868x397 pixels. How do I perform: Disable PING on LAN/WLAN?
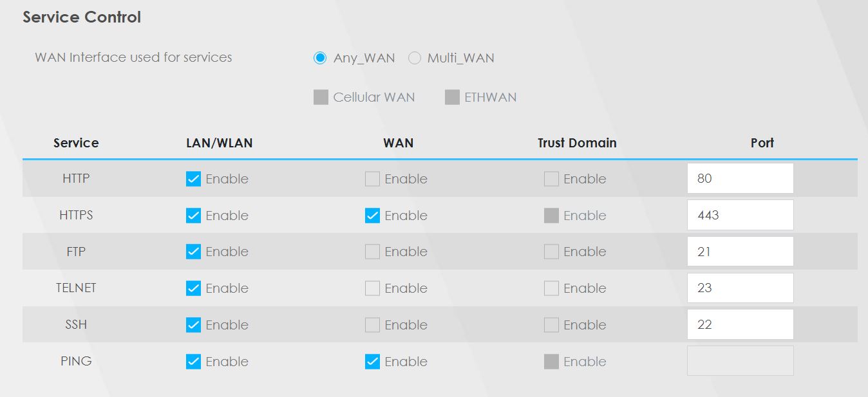point(193,362)
